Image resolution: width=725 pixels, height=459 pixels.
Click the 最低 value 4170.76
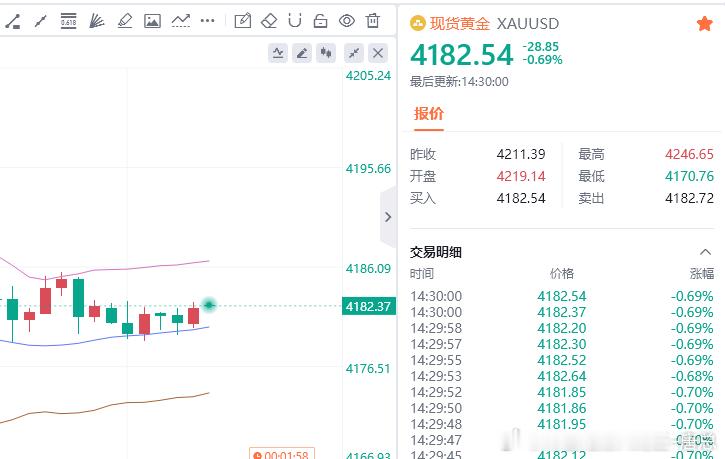[689, 176]
